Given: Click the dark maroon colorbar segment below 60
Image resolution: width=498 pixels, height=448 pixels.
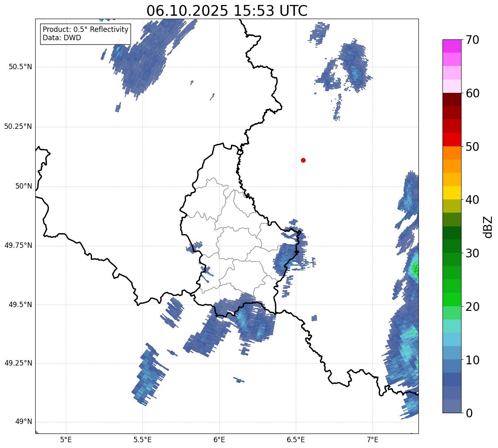Looking at the screenshot, I should tap(452, 99).
